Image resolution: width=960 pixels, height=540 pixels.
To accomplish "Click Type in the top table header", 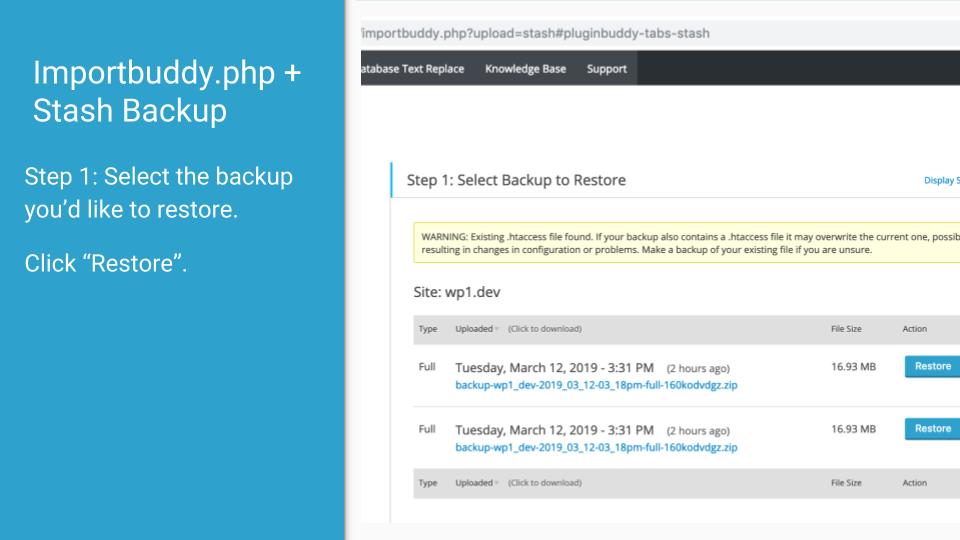I will click(428, 329).
